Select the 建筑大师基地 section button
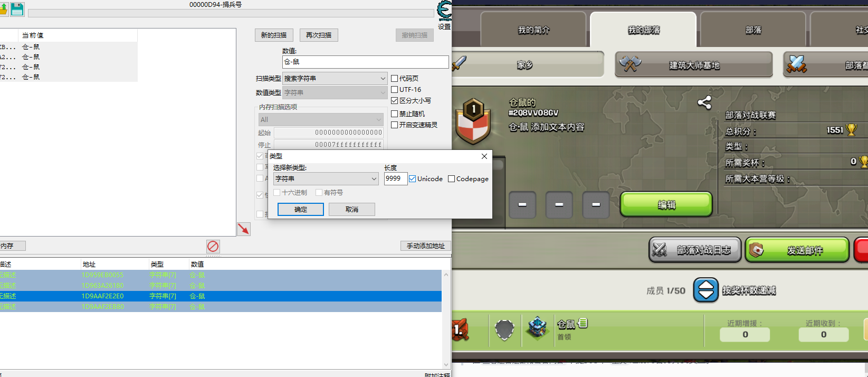The width and height of the screenshot is (868, 377). tap(694, 65)
